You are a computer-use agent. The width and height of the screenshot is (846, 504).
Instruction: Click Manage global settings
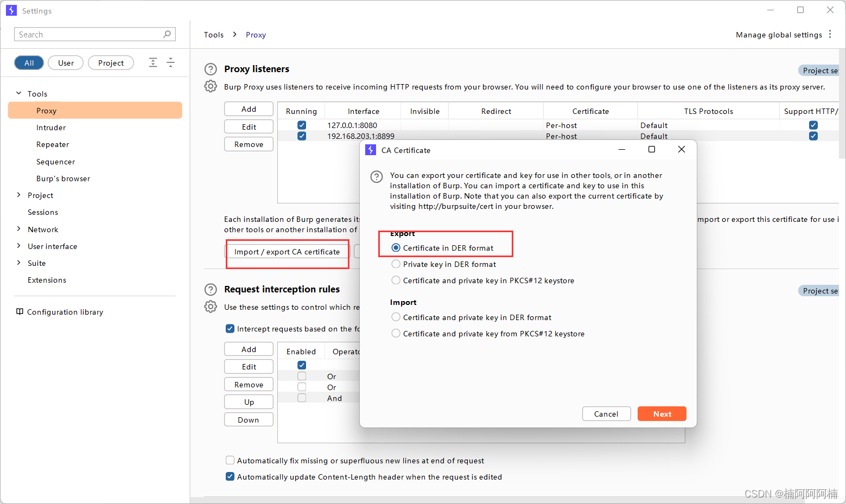[779, 35]
